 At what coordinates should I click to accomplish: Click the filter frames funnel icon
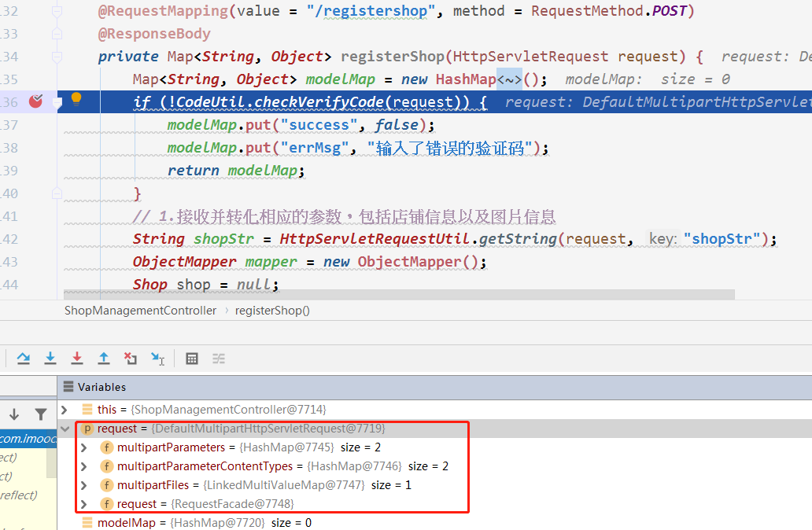point(40,414)
